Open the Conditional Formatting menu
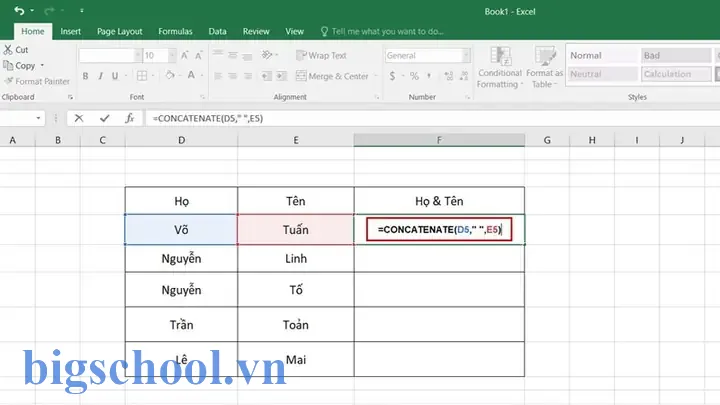Image resolution: width=720 pixels, height=405 pixels. click(x=500, y=67)
